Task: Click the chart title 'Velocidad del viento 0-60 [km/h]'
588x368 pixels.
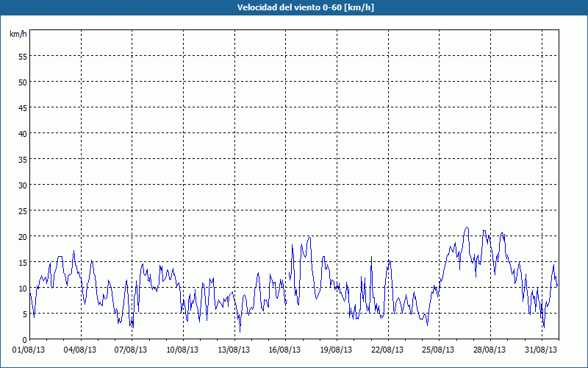Action: pos(305,7)
